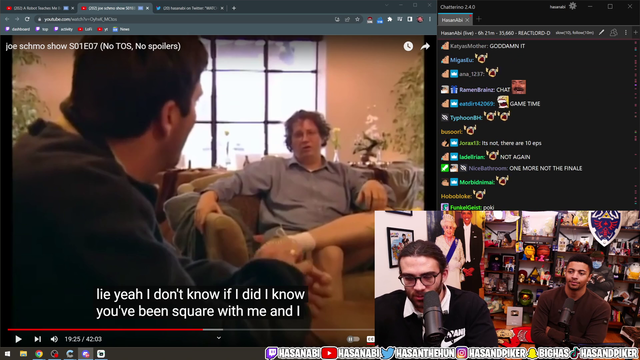Expand the chevron in the player controls
The width and height of the screenshot is (640, 360).
pos(219,338)
